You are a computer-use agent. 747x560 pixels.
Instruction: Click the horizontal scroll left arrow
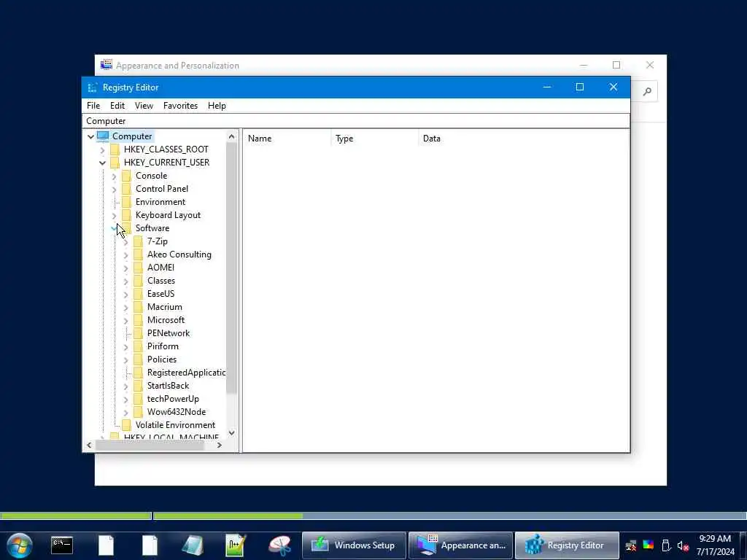click(x=89, y=446)
